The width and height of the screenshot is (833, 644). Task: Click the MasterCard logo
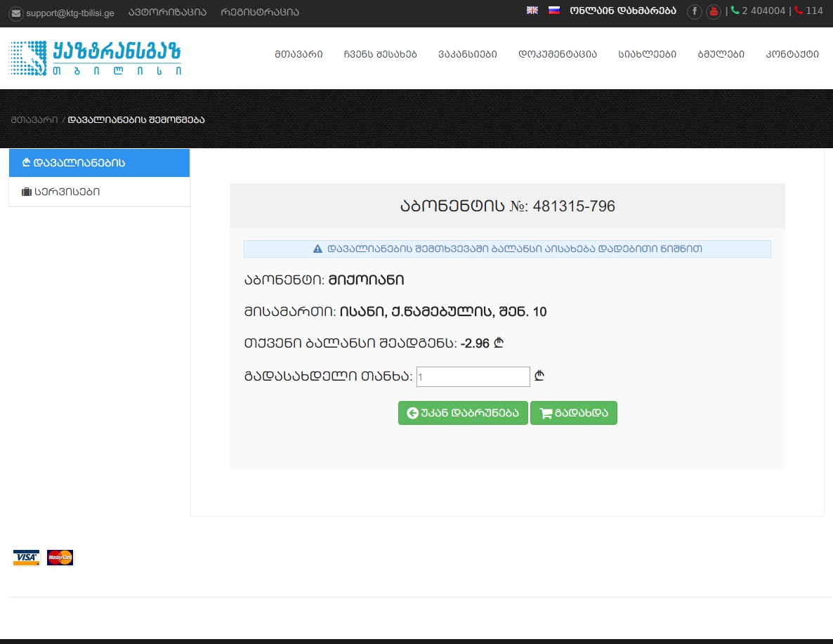tap(60, 558)
